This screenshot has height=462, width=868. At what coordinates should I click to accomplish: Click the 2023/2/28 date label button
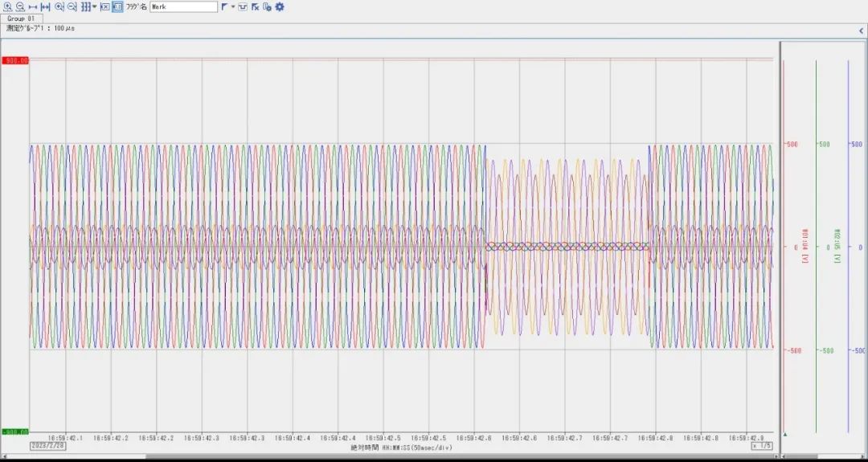tap(46, 445)
